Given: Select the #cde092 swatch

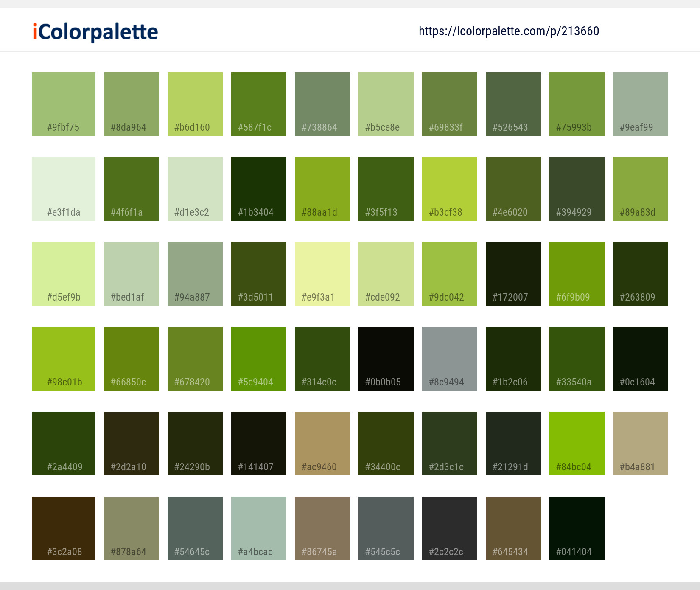Looking at the screenshot, I should [386, 274].
